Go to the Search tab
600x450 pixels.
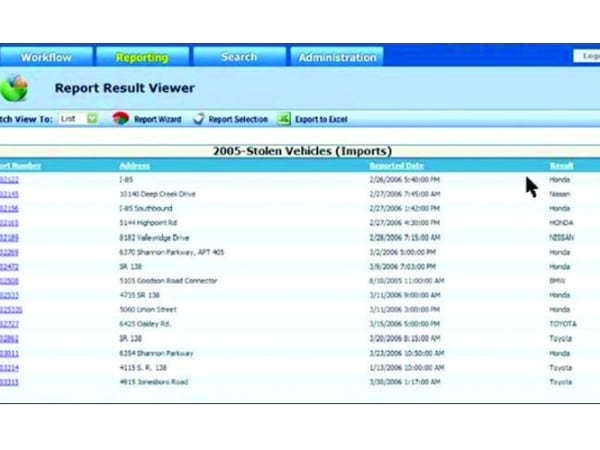click(x=239, y=57)
